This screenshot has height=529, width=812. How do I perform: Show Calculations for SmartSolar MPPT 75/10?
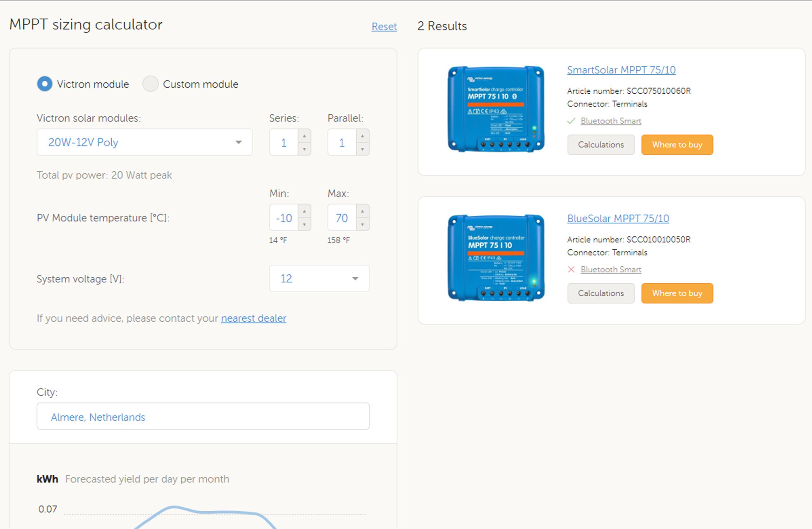601,145
